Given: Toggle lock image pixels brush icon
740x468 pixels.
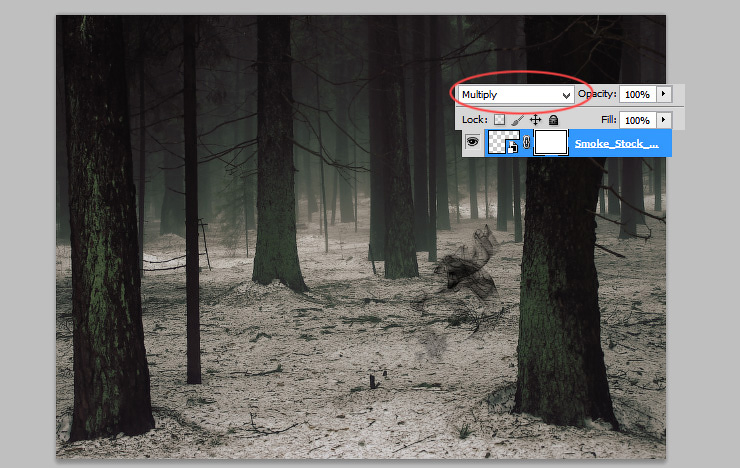Looking at the screenshot, I should click(517, 120).
